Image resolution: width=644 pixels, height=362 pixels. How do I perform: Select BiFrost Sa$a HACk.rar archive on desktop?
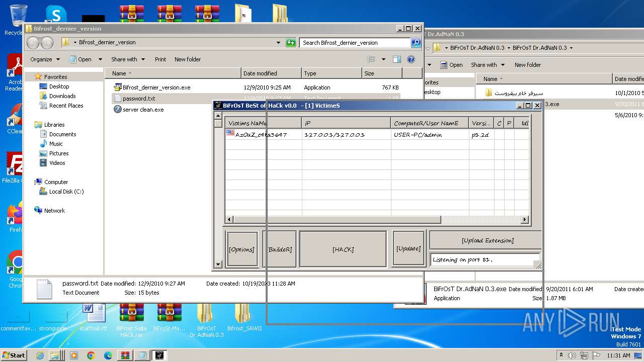point(131,320)
